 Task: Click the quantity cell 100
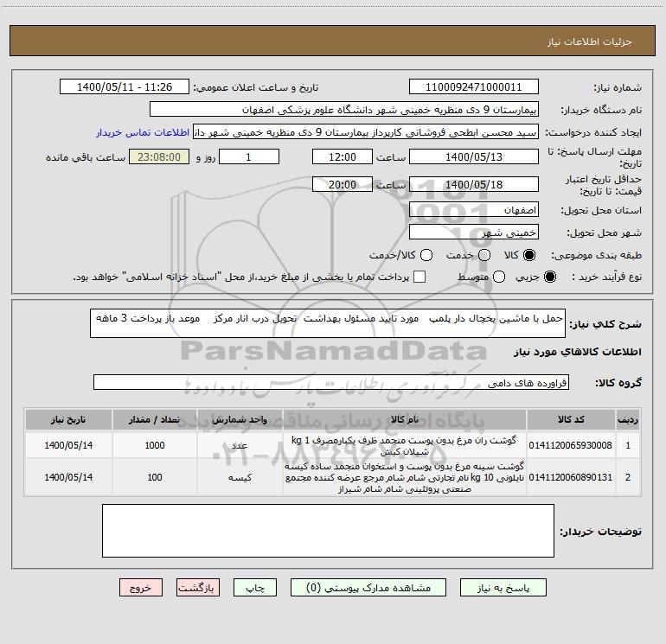(x=155, y=477)
